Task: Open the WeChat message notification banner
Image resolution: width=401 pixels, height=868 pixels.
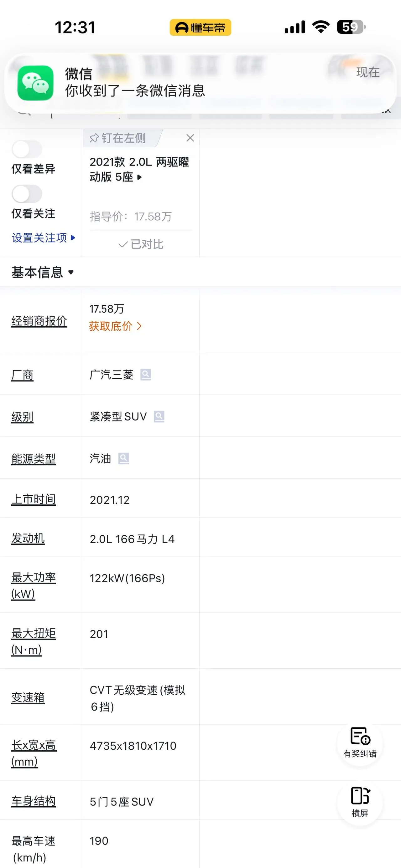Action: [x=200, y=83]
